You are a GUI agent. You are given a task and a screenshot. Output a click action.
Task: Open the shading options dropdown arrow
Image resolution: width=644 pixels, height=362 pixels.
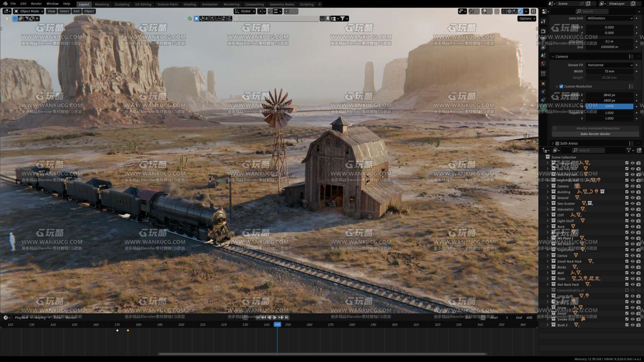pos(527,11)
